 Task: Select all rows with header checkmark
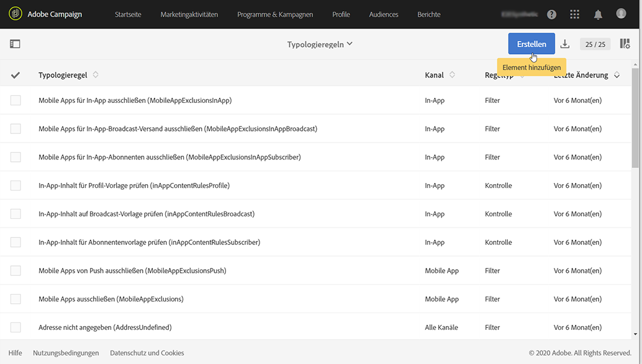pyautogui.click(x=16, y=75)
